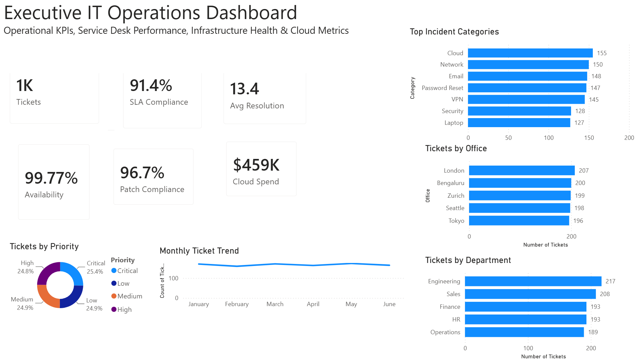This screenshot has height=364, width=643.
Task: Click the light blue Critical donut segment
Action: click(x=74, y=272)
